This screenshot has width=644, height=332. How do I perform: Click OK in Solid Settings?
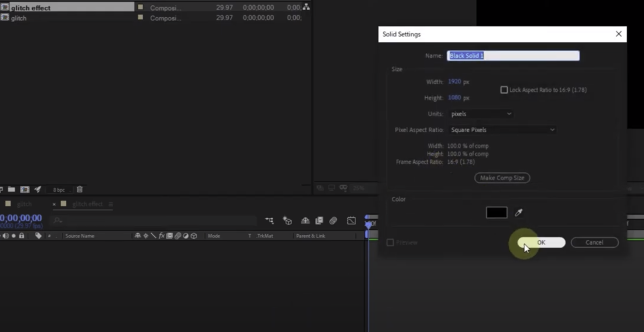pos(541,243)
